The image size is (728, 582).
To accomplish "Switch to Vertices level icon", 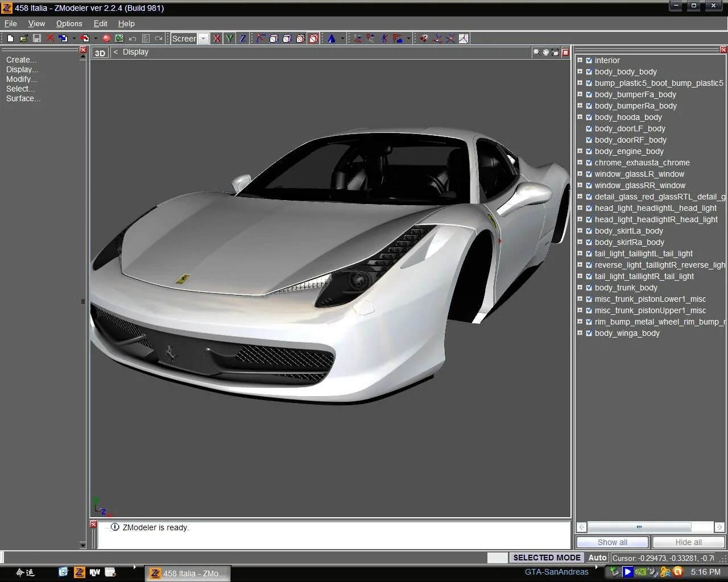I will (x=260, y=39).
